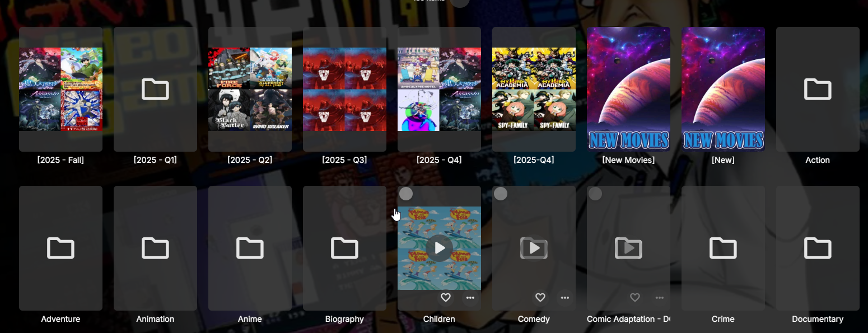Tick the select circle on Children card
The image size is (868, 333).
(x=406, y=194)
